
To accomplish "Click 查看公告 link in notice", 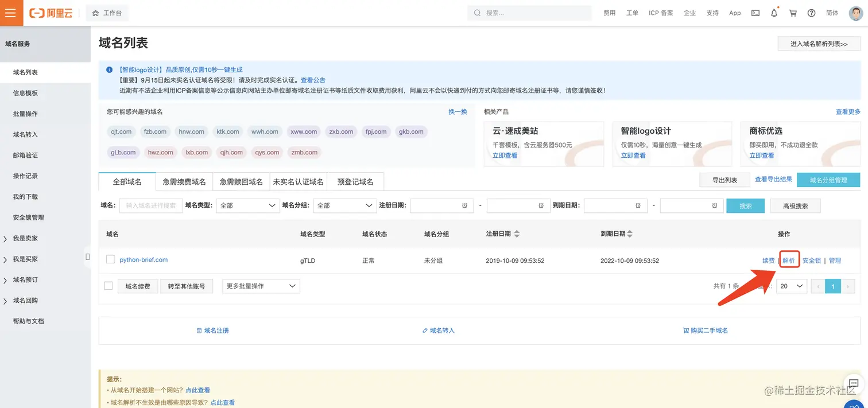I will [313, 80].
